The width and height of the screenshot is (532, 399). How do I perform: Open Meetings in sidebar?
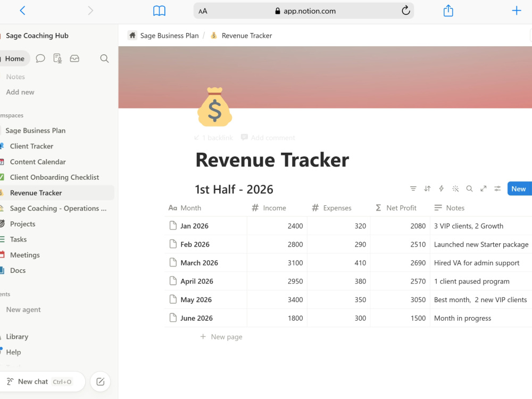pyautogui.click(x=25, y=255)
